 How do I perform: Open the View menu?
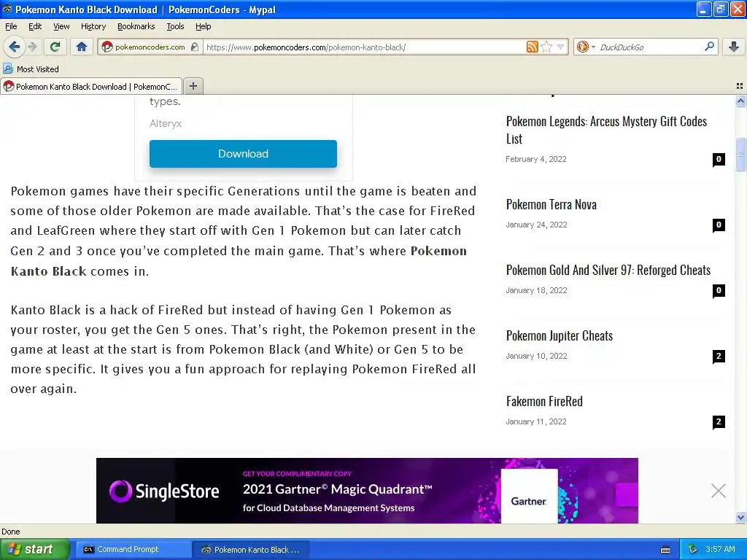point(61,26)
